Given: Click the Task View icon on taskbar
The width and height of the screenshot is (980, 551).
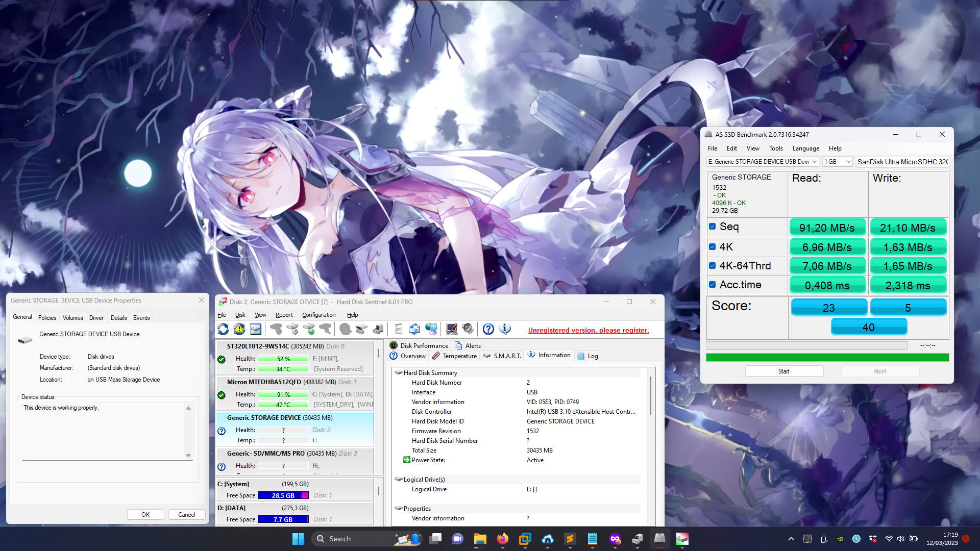Looking at the screenshot, I should tap(435, 539).
